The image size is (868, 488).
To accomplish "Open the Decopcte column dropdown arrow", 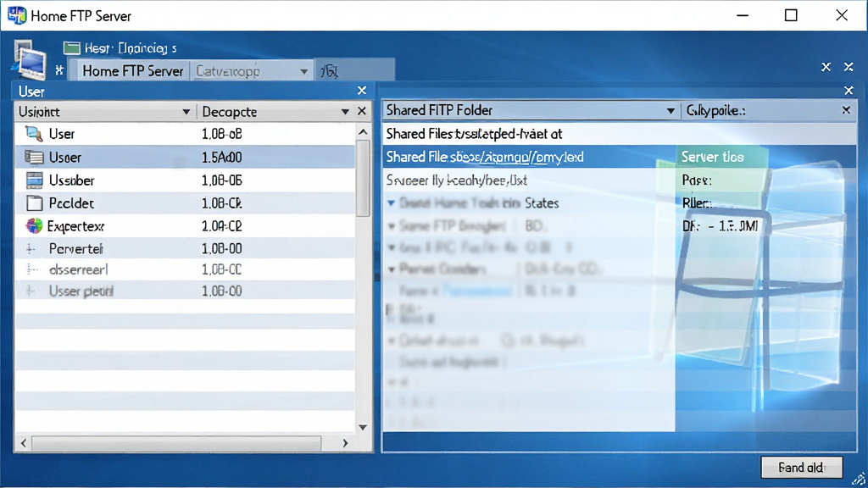I will pyautogui.click(x=345, y=112).
